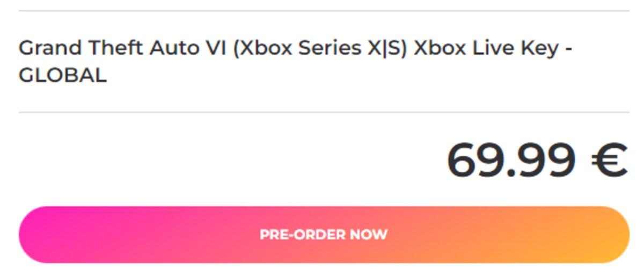
Task: Click the euro currency symbol
Action: (x=610, y=160)
